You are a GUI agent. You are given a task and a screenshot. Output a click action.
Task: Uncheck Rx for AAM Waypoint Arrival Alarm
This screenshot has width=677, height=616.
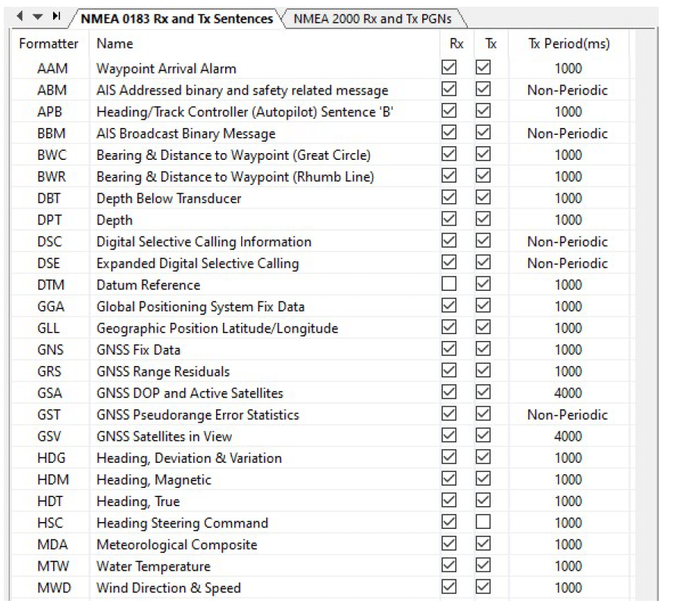[x=449, y=67]
